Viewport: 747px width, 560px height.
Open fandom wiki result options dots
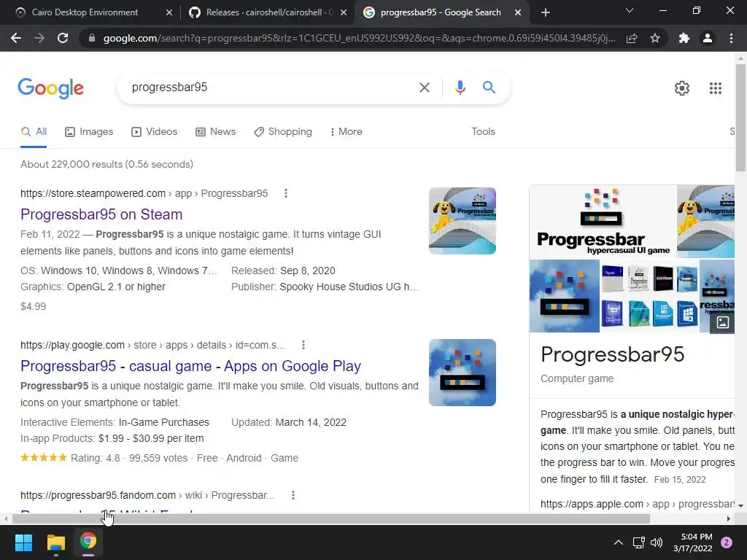[x=293, y=495]
